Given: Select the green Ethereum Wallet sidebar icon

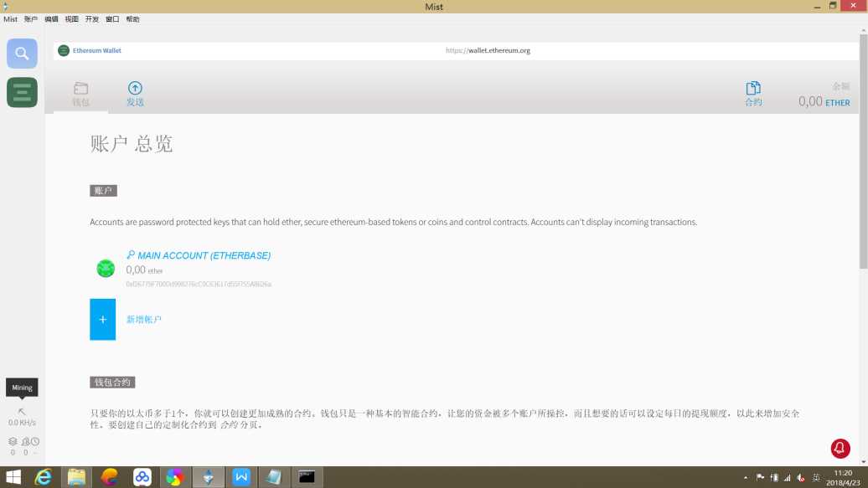Looking at the screenshot, I should coord(22,92).
